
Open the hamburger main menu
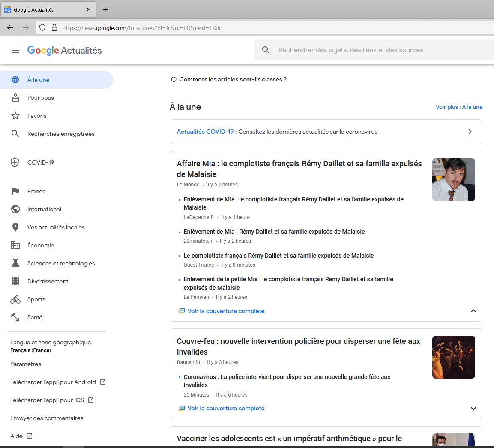[15, 50]
